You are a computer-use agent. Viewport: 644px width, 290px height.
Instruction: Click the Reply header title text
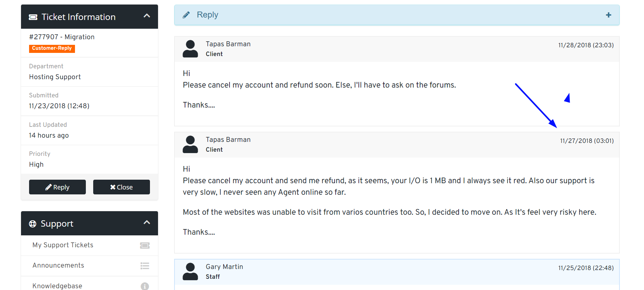point(207,15)
